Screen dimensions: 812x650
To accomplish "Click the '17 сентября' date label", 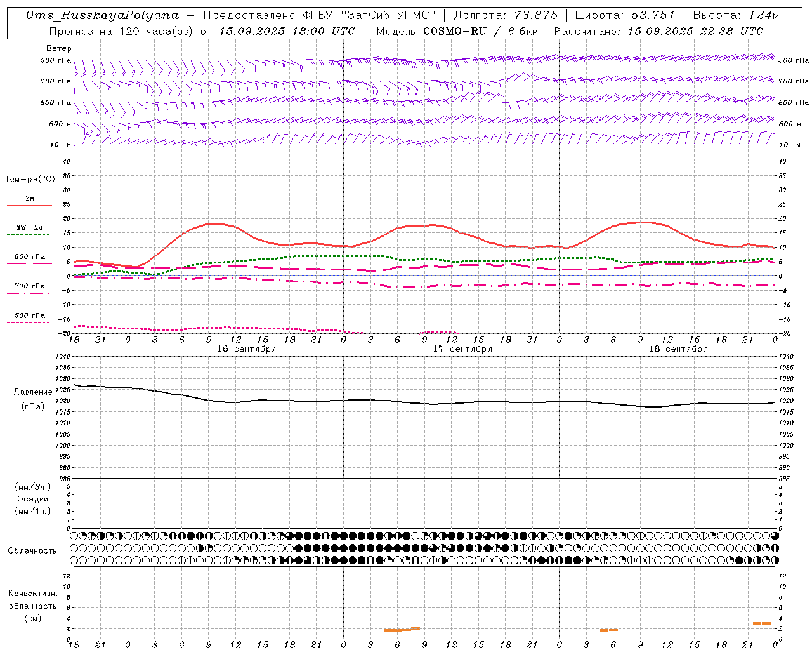I will click(x=462, y=349).
